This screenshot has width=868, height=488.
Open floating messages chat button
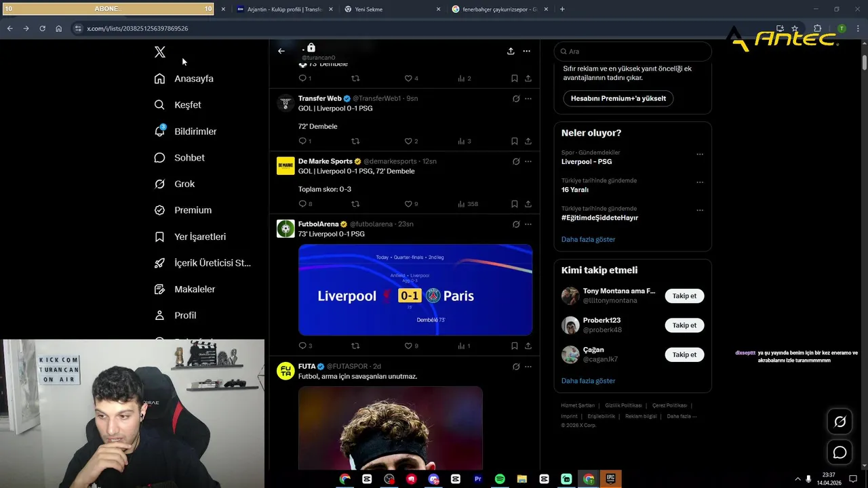[x=840, y=452]
